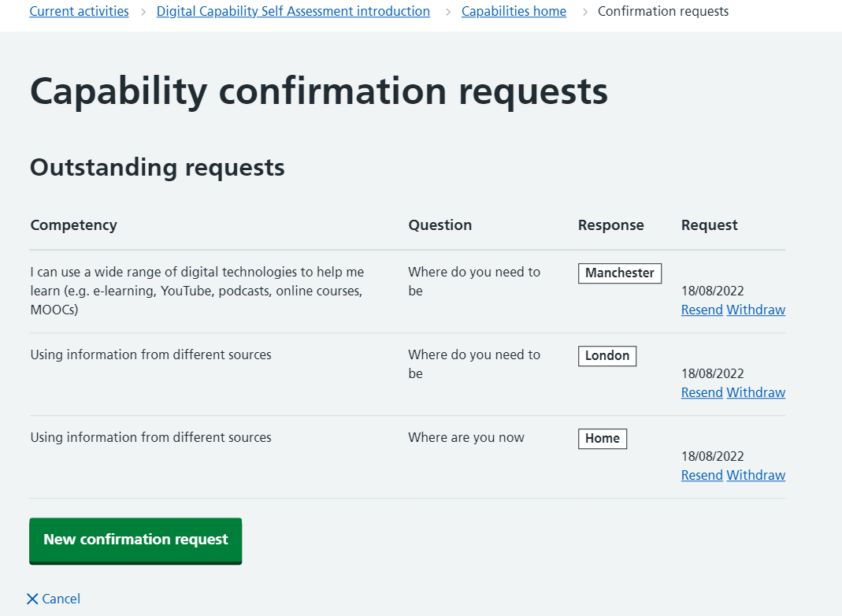The image size is (842, 616).
Task: Select the Manchester response tag
Action: click(619, 273)
